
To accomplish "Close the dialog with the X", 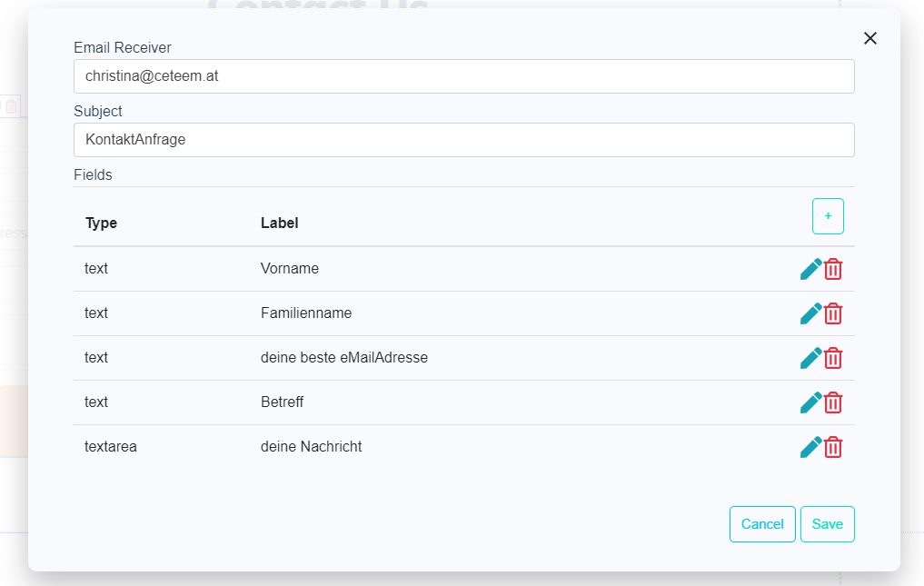I will coord(869,38).
